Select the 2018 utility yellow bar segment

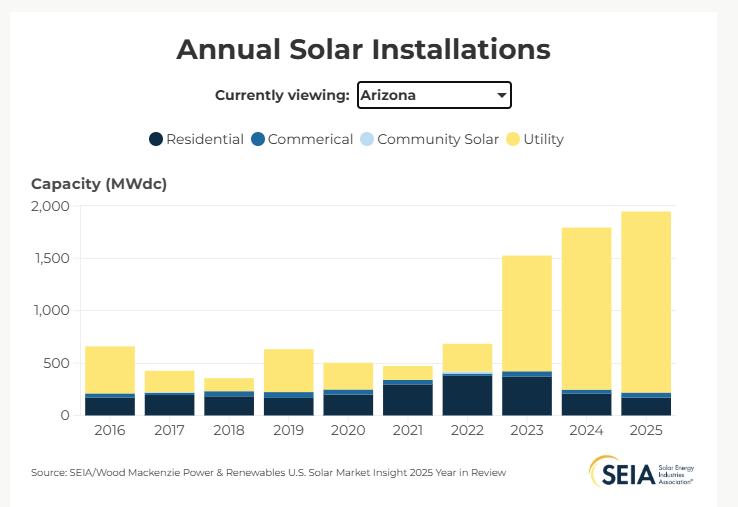(x=229, y=385)
